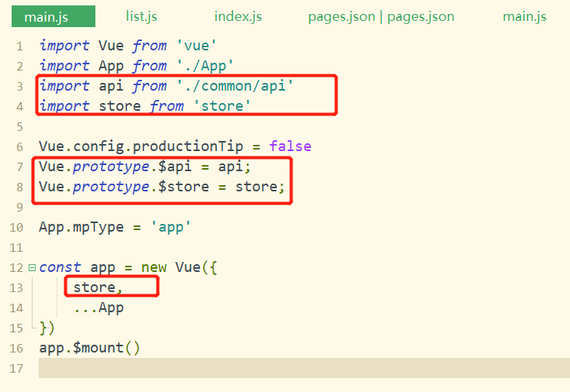This screenshot has height=392, width=570.
Task: Click line number 6 in the gutter
Action: tap(19, 146)
